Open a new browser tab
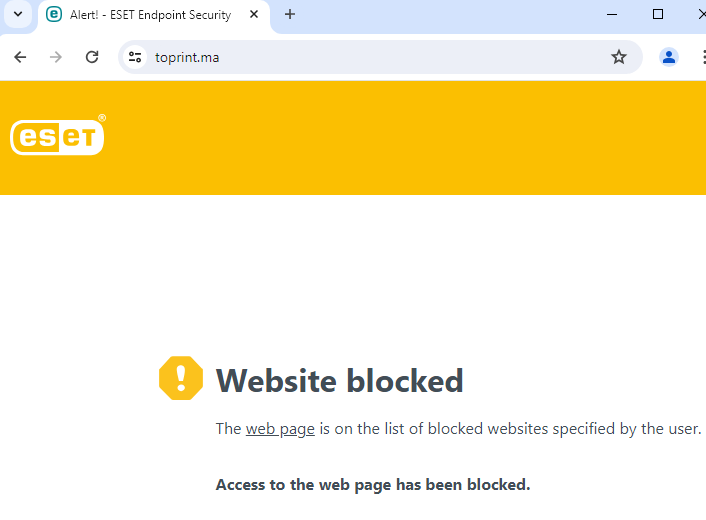Viewport: 706px width, 520px height. click(x=290, y=15)
